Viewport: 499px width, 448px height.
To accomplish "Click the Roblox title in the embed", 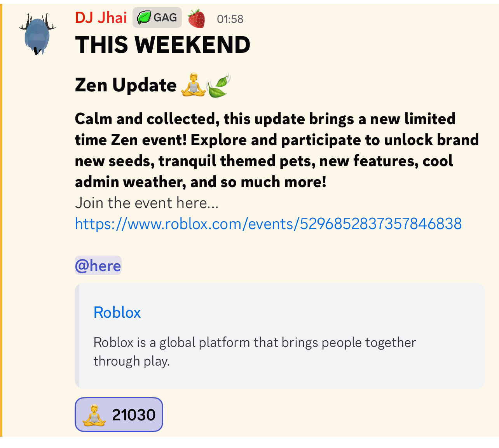I will point(117,312).
